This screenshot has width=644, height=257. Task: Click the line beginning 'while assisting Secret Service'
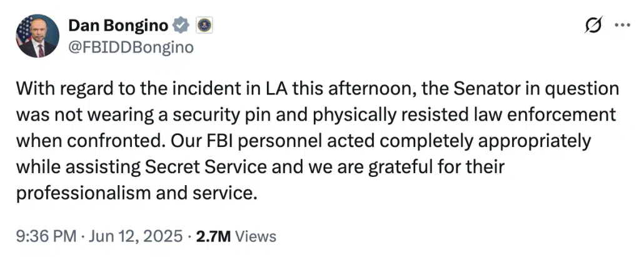coord(259,168)
